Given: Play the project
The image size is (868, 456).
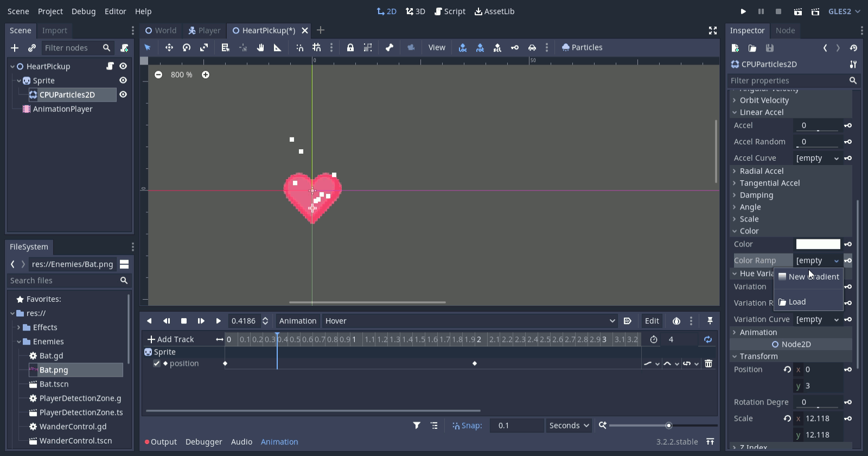Looking at the screenshot, I should pos(744,11).
